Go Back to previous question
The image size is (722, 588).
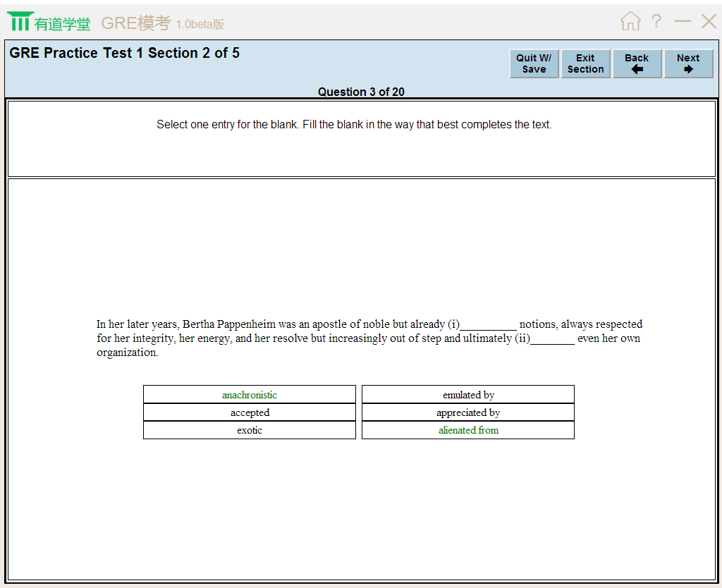[x=637, y=63]
